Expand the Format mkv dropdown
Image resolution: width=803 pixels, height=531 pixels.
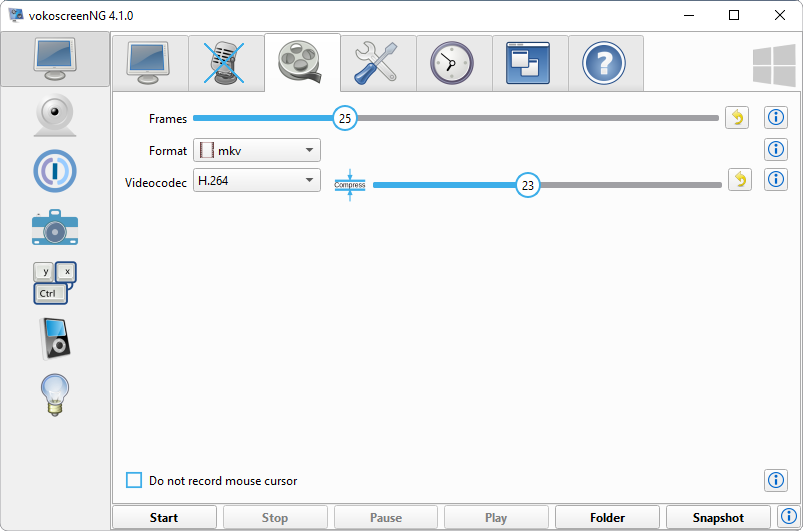pyautogui.click(x=257, y=150)
